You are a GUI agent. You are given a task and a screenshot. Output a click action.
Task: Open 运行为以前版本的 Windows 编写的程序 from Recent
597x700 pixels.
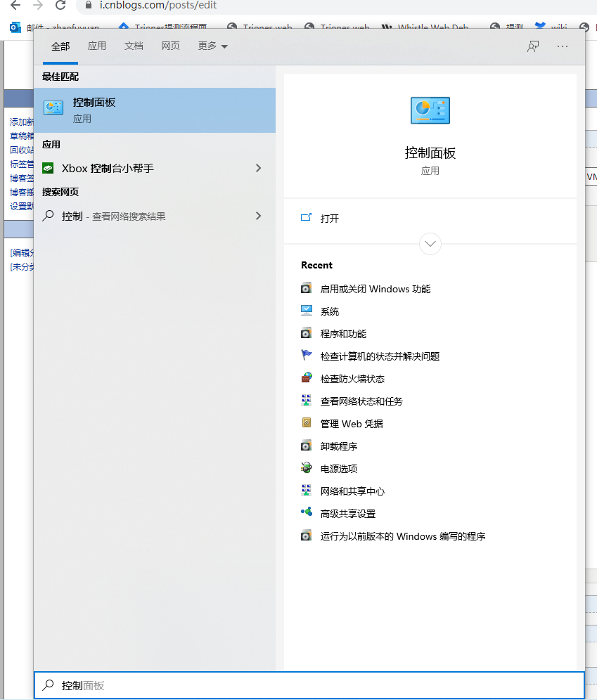403,536
